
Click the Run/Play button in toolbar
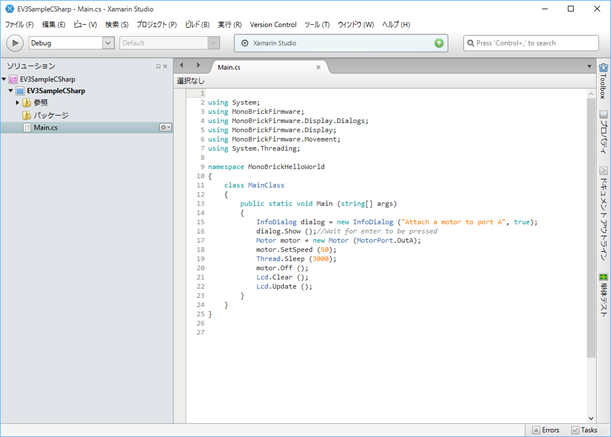(15, 43)
